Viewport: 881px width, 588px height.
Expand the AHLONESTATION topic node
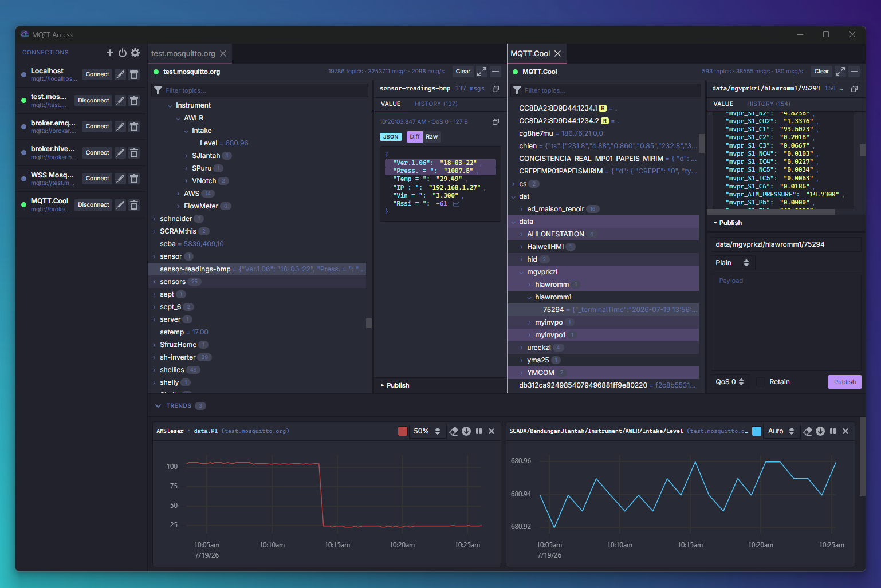pos(521,235)
